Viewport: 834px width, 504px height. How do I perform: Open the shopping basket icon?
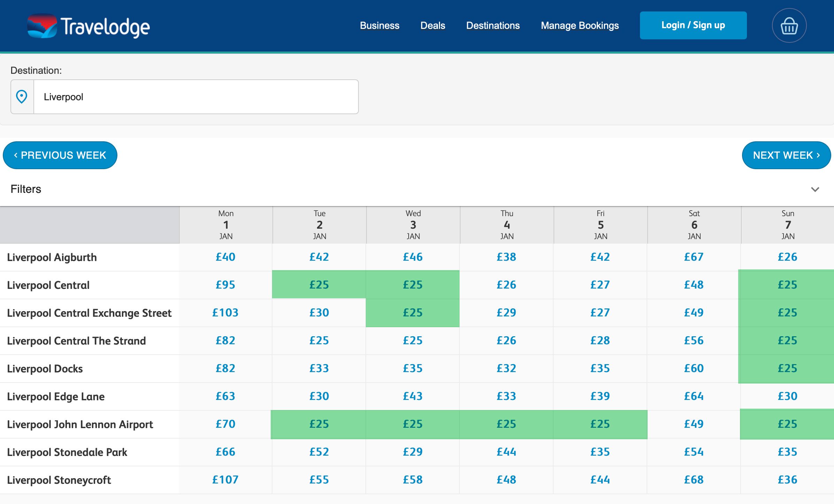coord(789,26)
